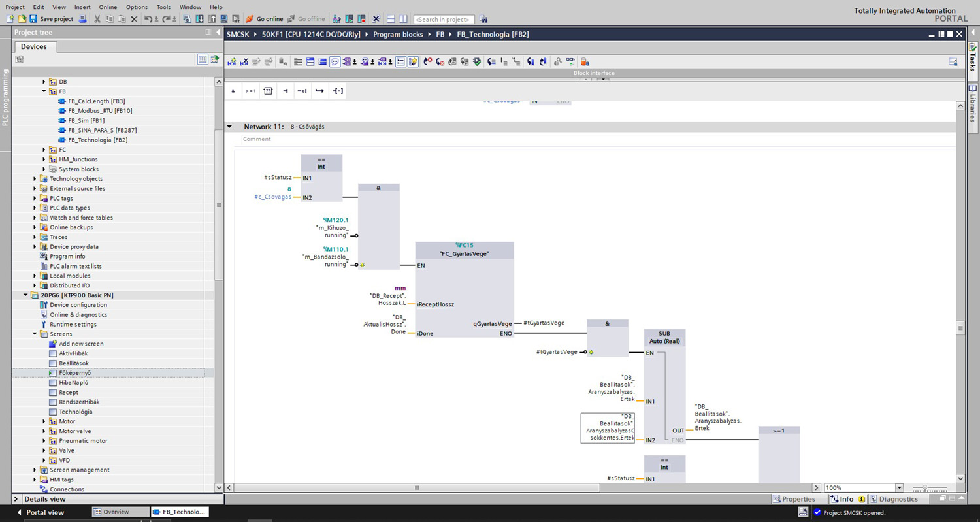This screenshot has width=980, height=522.
Task: Switch to the Diagnostics tab
Action: 894,499
